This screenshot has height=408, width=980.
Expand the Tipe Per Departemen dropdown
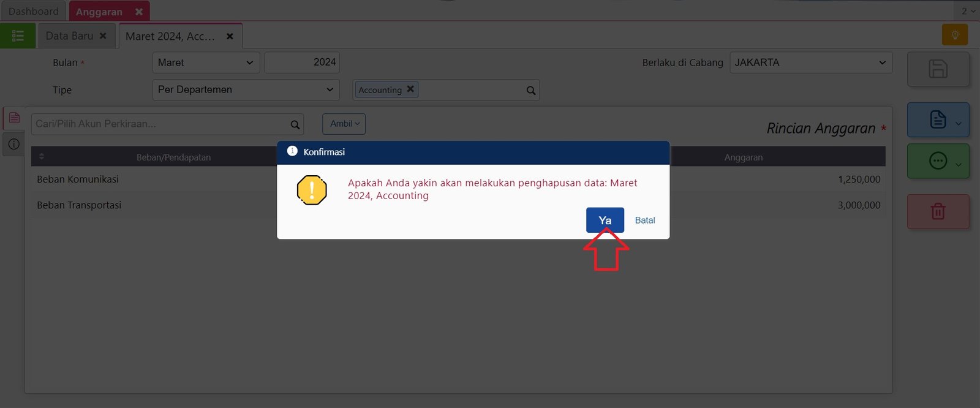click(x=245, y=89)
